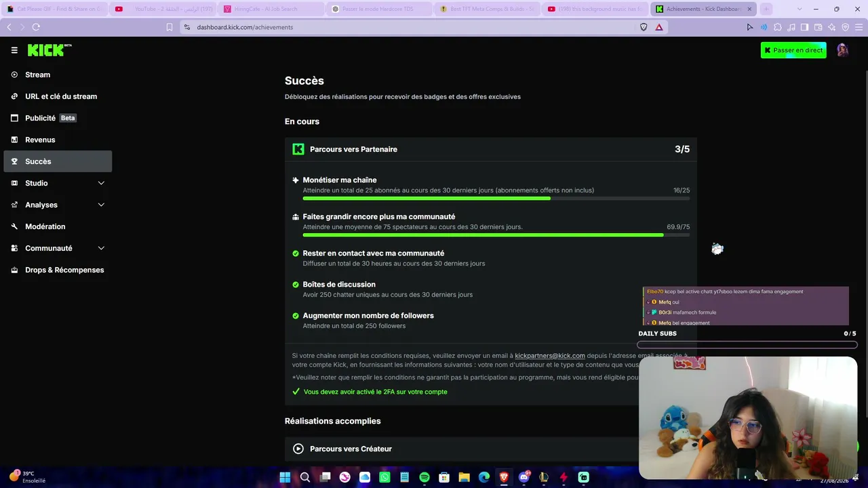Open Microsoft Edge from the taskbar
Image resolution: width=868 pixels, height=488 pixels.
click(x=484, y=477)
